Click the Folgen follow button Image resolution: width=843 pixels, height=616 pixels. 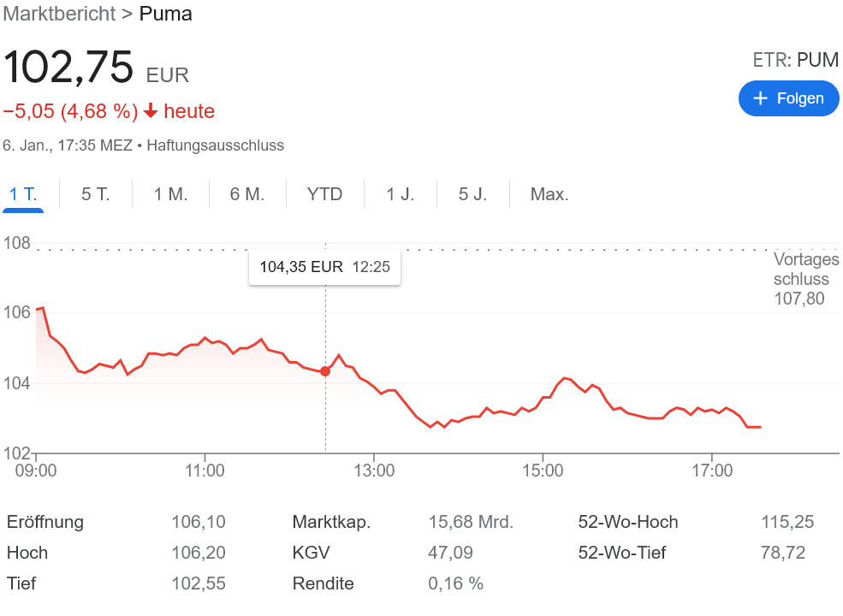tap(788, 98)
